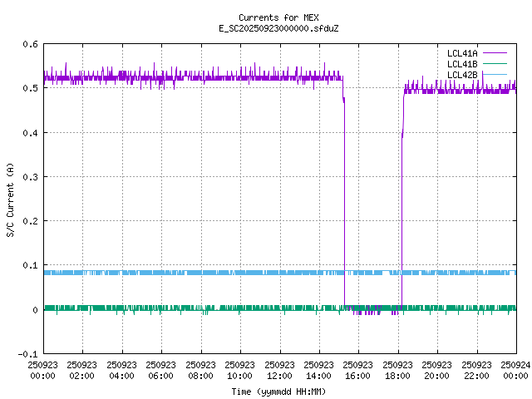Viewport: 532px width, 399px height.
Task: Click the chart title 'Currents for MEX'
Action: (278, 17)
